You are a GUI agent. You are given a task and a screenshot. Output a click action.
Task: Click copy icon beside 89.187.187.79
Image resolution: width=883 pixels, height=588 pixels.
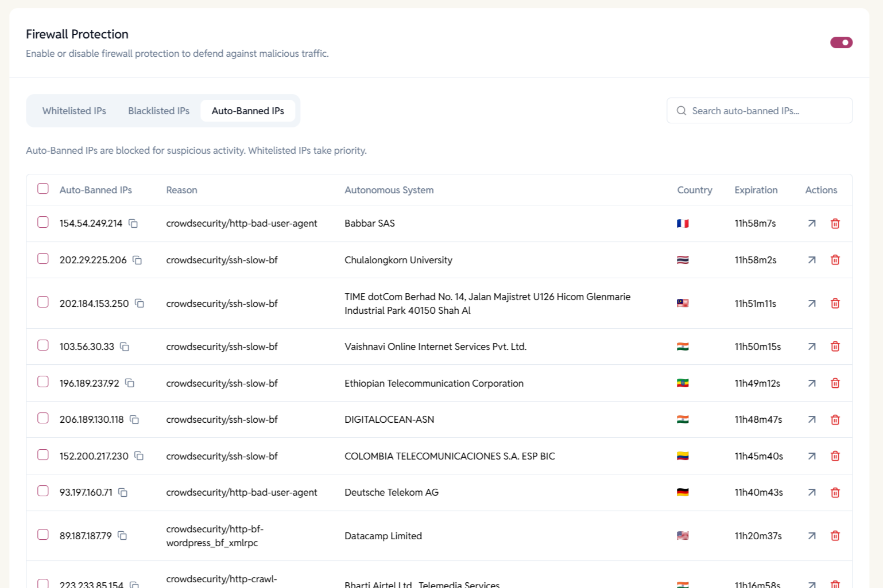pos(122,536)
